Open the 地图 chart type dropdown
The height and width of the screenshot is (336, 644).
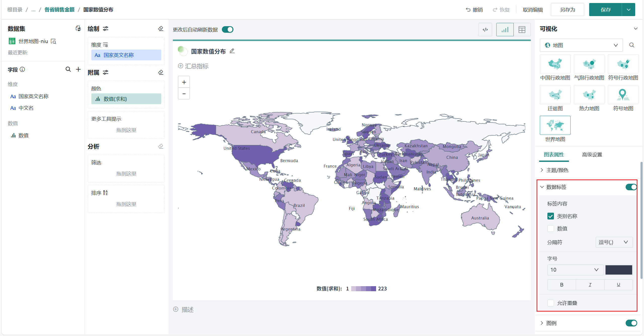[x=581, y=45]
